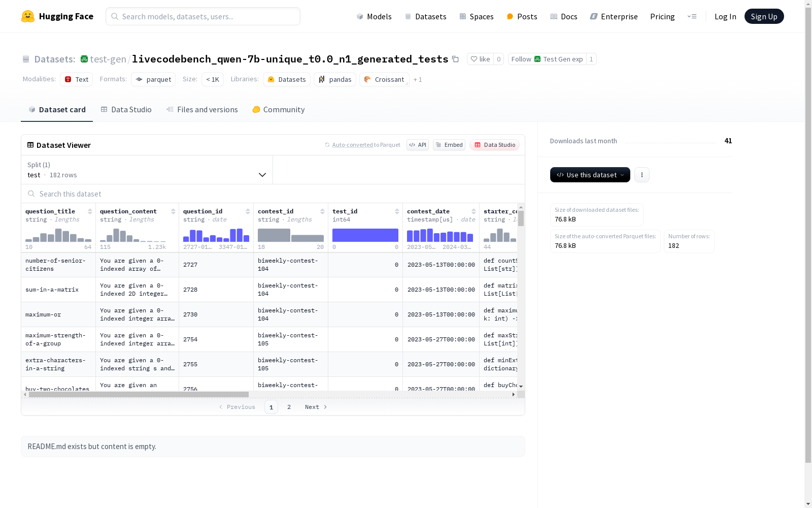Click the Croissant library tag
This screenshot has height=508, width=812.
click(384, 79)
